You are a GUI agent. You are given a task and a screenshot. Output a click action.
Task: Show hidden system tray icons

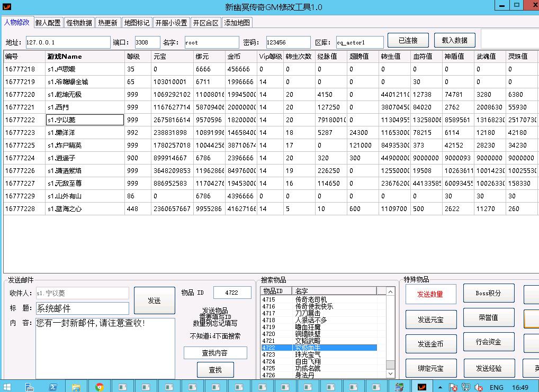pos(441,387)
